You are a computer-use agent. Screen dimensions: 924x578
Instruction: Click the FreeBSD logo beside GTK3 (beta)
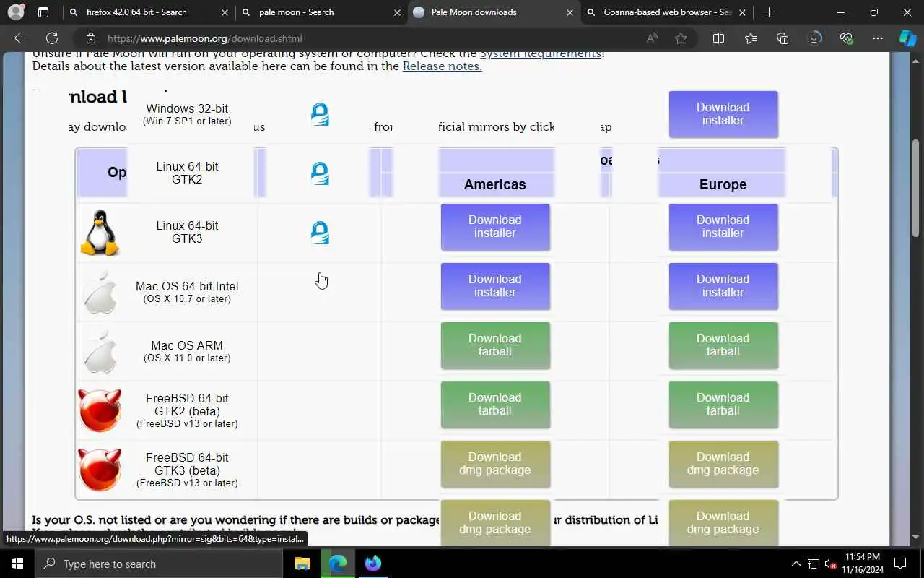coord(100,470)
